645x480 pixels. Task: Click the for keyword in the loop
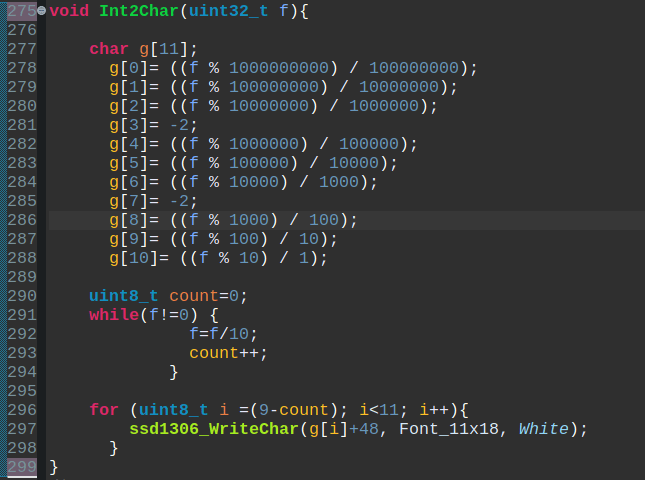(103, 410)
